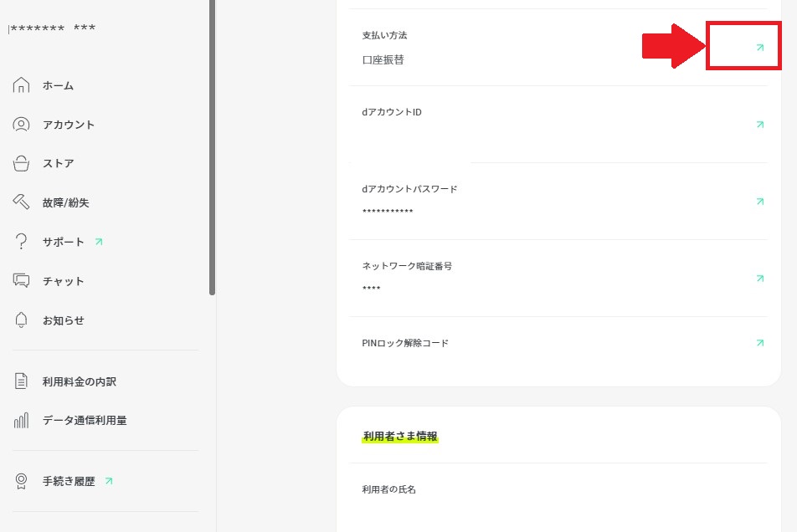Click the Account person icon
The image size is (797, 532).
click(22, 125)
